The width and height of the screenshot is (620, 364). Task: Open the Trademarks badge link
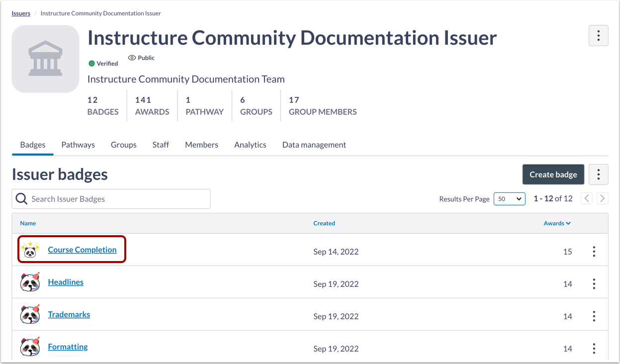(69, 314)
